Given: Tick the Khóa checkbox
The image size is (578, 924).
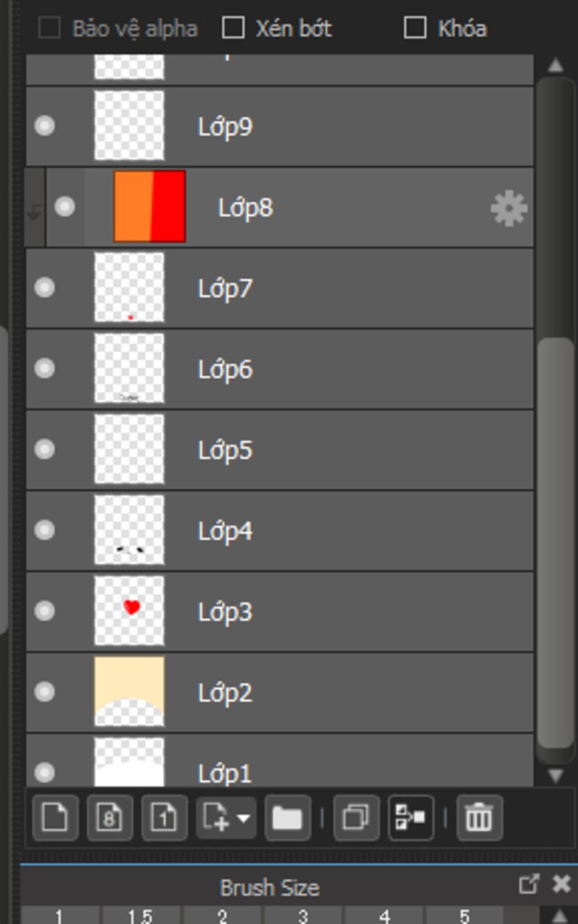Looking at the screenshot, I should point(415,28).
